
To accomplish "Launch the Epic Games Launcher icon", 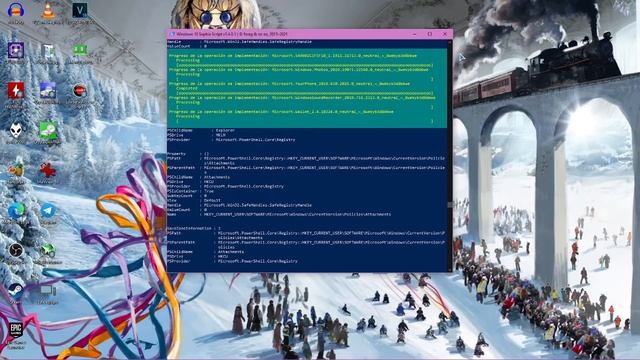I will tap(16, 330).
